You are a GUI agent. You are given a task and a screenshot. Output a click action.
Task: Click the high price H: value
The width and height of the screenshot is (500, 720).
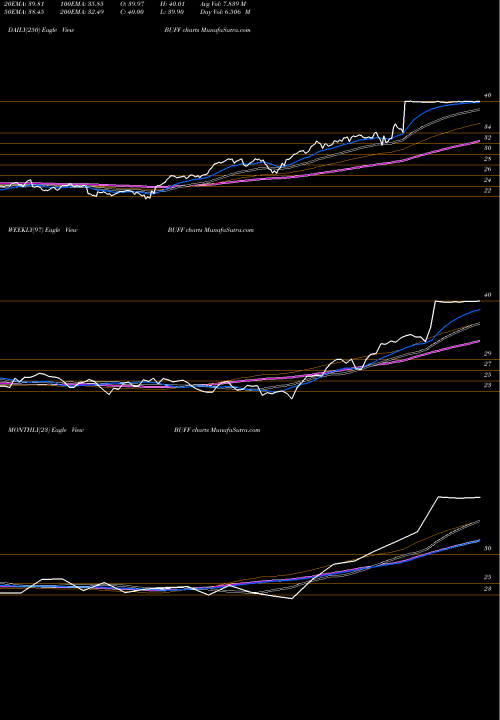pyautogui.click(x=174, y=3)
